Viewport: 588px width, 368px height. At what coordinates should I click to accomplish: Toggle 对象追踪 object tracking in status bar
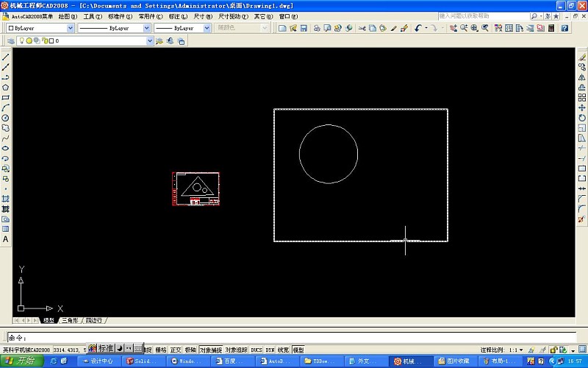pyautogui.click(x=236, y=350)
